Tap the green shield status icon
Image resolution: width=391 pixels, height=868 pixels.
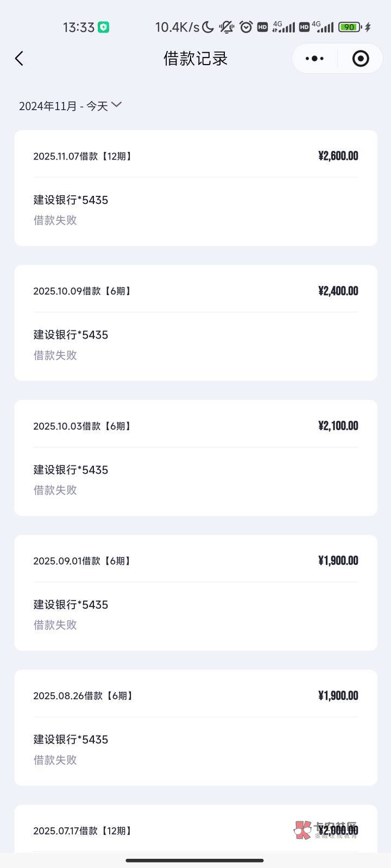(x=103, y=27)
